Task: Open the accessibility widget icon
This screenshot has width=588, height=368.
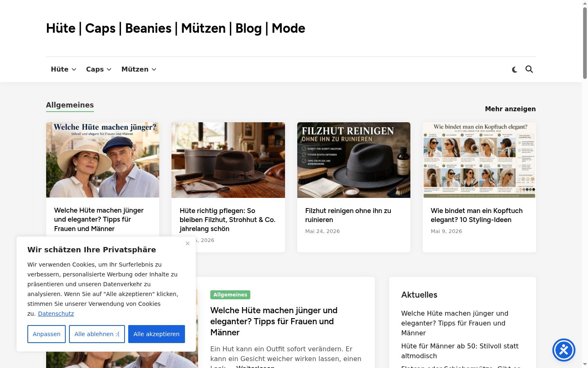Action: pyautogui.click(x=564, y=350)
